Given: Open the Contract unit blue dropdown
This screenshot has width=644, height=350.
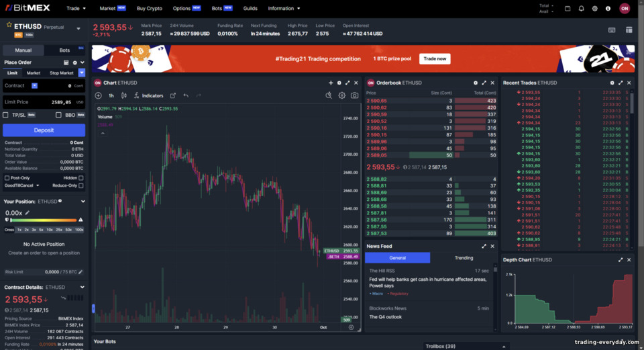Looking at the screenshot, I should 34,85.
